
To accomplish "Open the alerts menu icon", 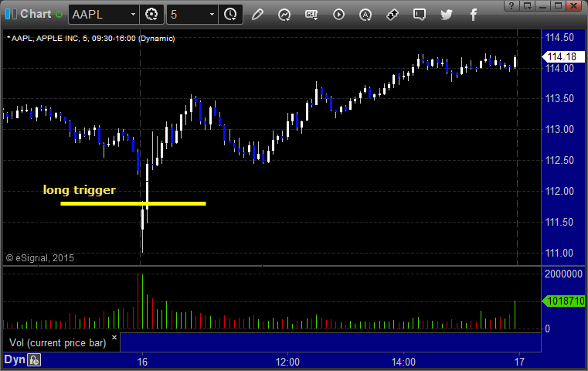I will pos(365,15).
